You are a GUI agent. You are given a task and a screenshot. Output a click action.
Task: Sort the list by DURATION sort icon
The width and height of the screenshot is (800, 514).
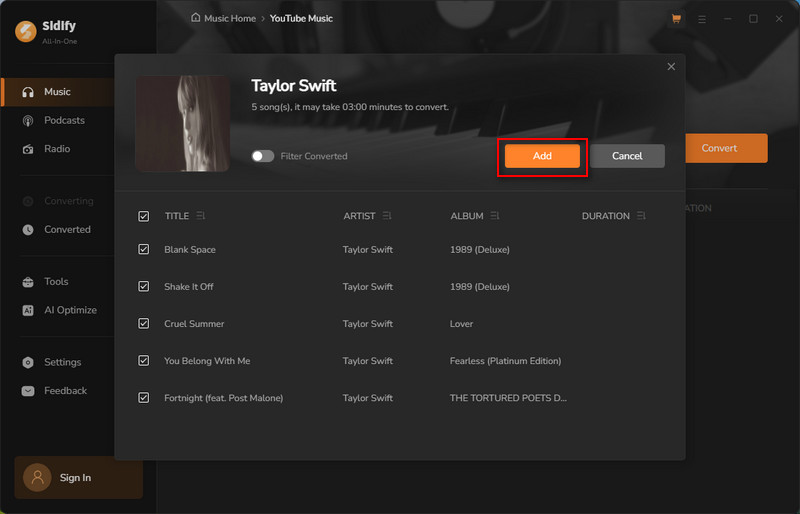641,216
